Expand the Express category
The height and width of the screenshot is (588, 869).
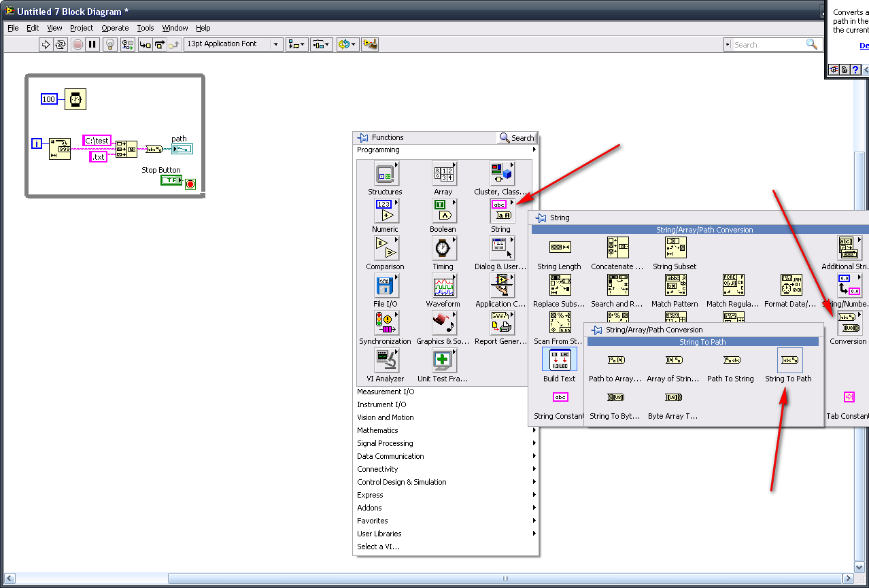point(446,495)
